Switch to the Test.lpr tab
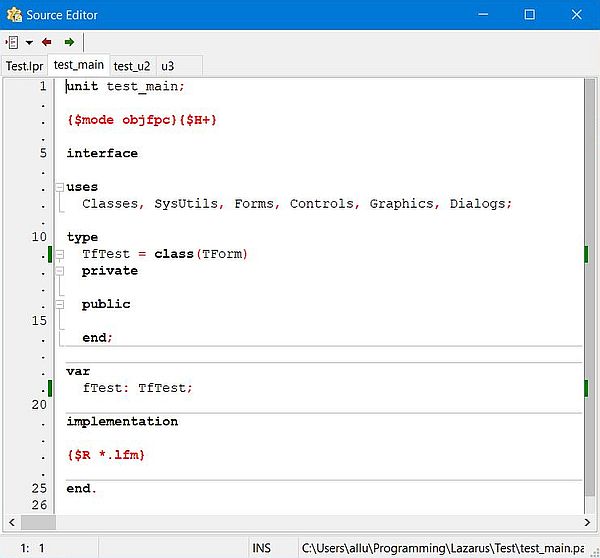The image size is (600, 558). click(24, 66)
